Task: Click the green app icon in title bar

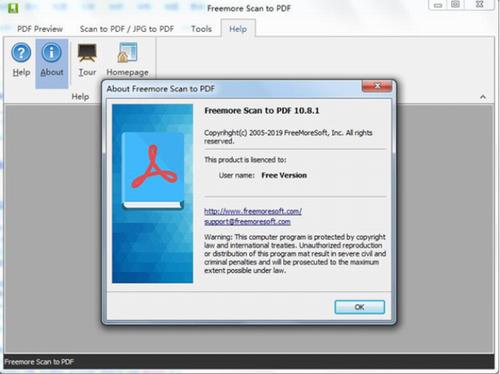Action: point(13,7)
